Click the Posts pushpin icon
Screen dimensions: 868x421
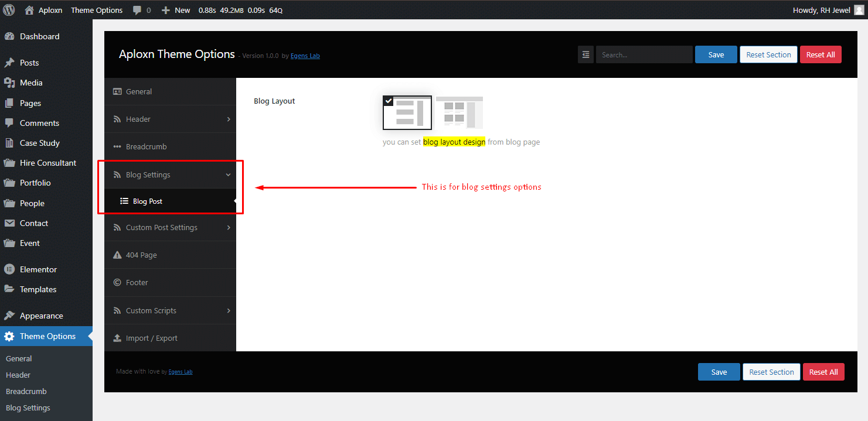(9, 63)
